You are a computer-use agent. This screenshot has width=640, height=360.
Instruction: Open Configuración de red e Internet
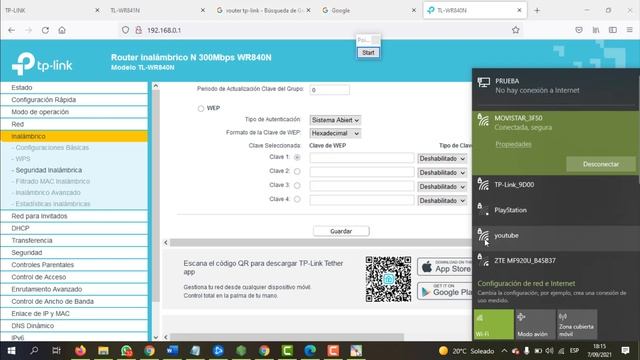(526, 283)
